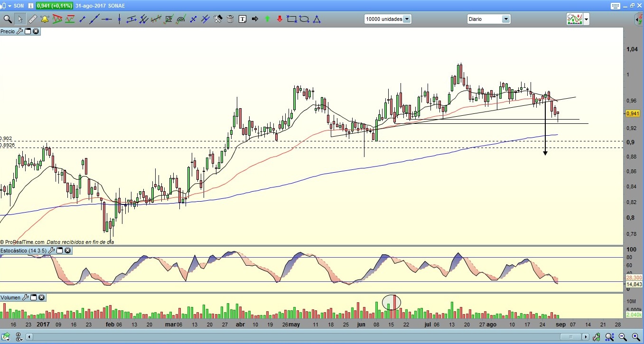This screenshot has height=344, width=644.
Task: Click the 0,941 (+0,11%) price badge
Action: coord(55,6)
